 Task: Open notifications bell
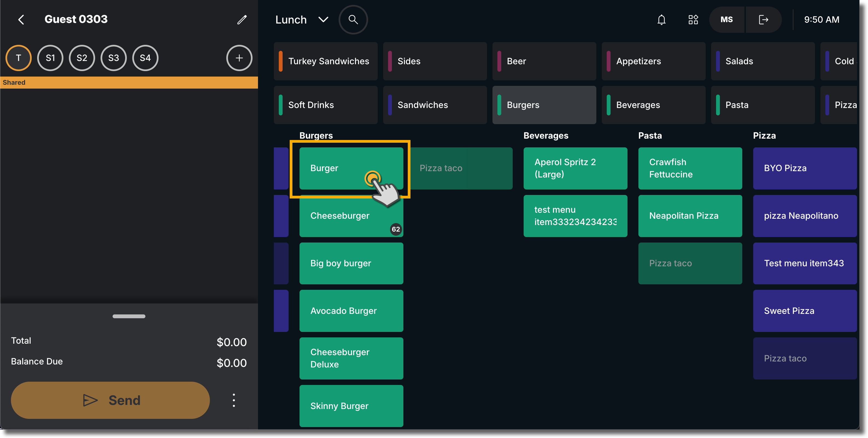click(x=661, y=20)
